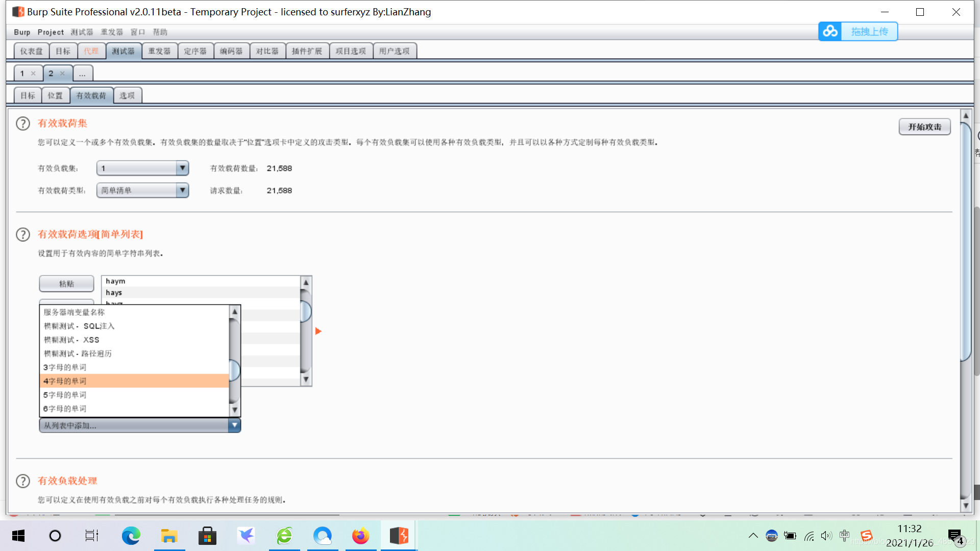Select 6字母的单词 option
Viewport: 980px width, 551px height.
[134, 409]
